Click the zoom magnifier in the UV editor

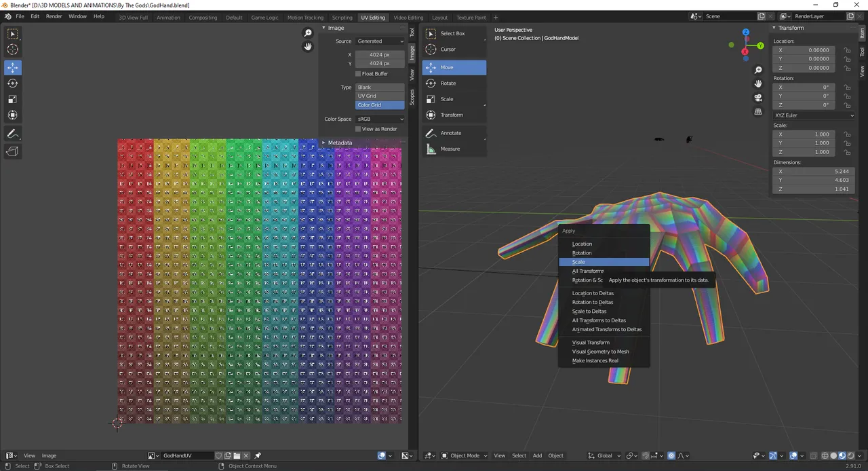(x=308, y=33)
